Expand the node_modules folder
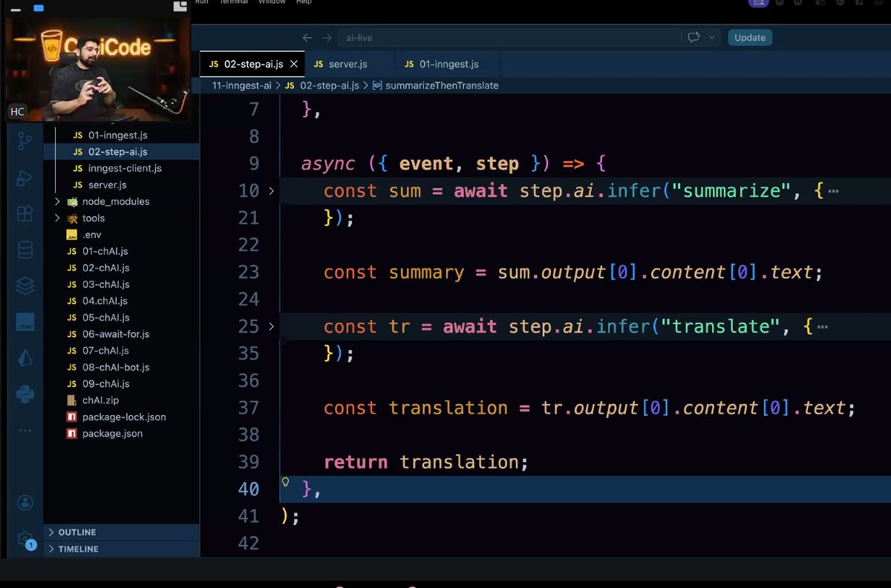Image resolution: width=891 pixels, height=588 pixels. point(57,201)
